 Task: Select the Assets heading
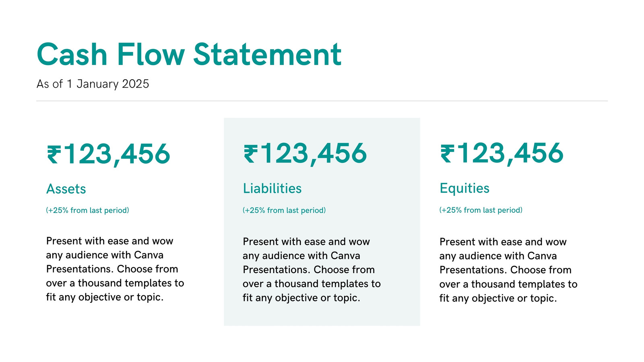click(x=66, y=189)
